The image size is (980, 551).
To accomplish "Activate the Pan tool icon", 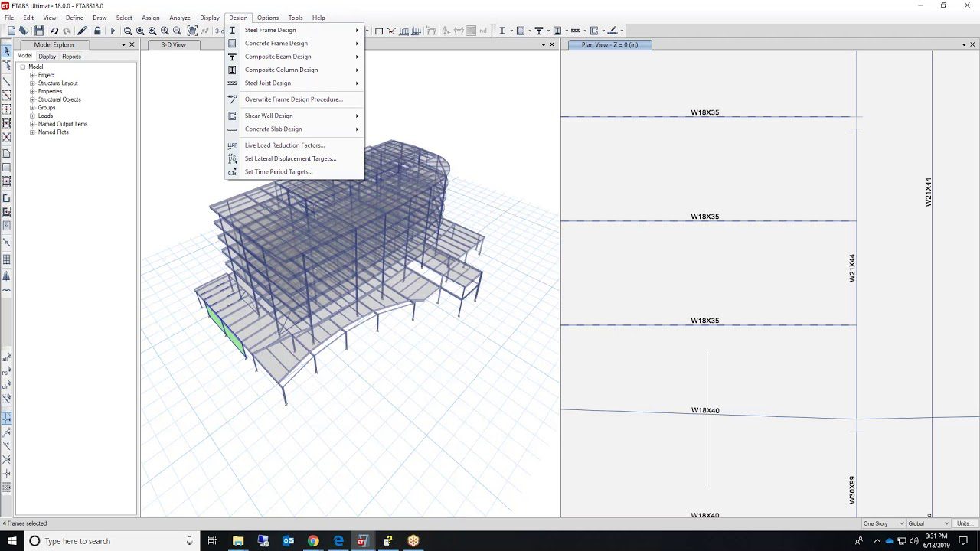I will click(192, 31).
